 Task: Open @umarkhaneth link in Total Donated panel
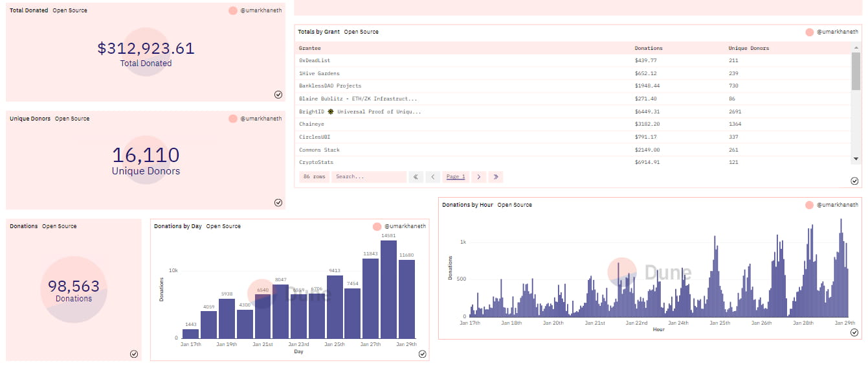261,11
